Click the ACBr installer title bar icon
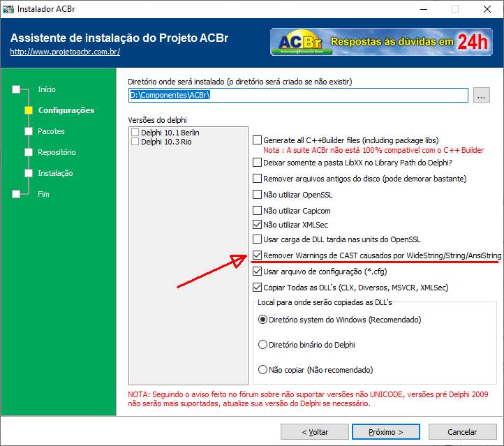504x446 pixels. tap(8, 9)
